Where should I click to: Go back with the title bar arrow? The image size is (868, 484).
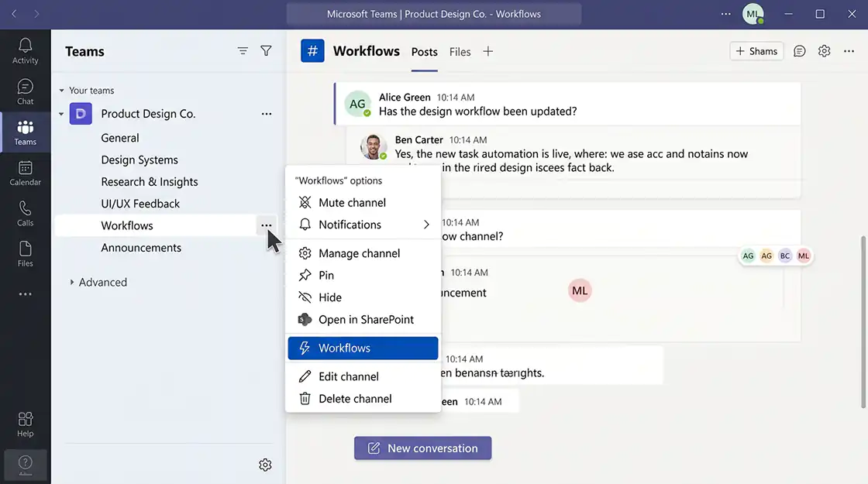tap(15, 14)
